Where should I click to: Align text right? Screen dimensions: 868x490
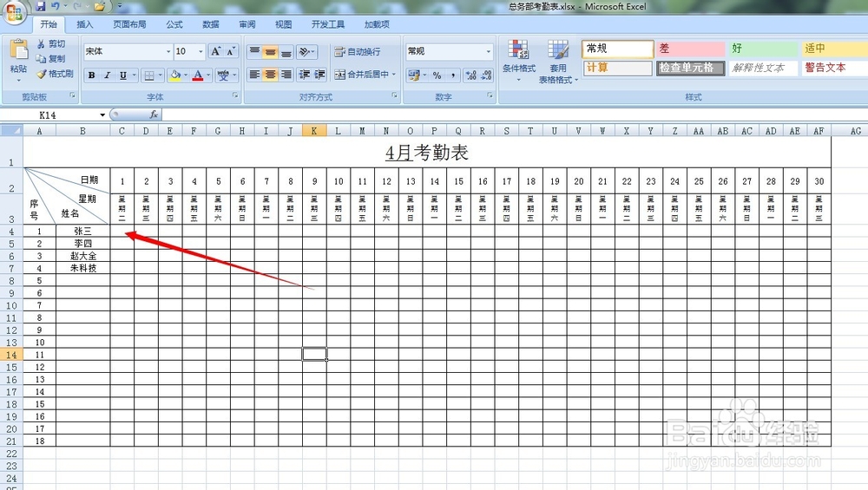point(286,74)
